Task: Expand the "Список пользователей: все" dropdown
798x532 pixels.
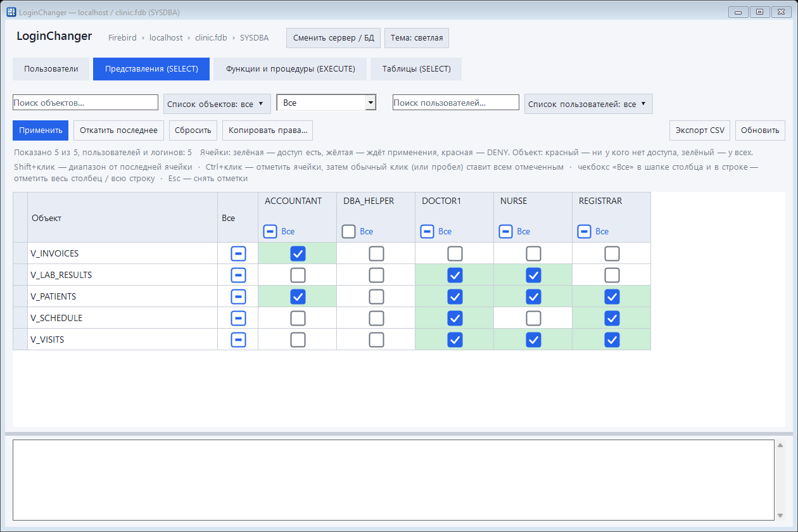Action: coord(588,104)
